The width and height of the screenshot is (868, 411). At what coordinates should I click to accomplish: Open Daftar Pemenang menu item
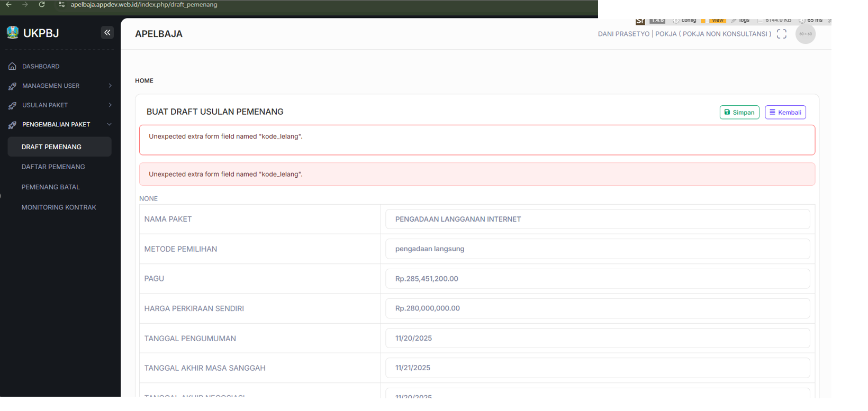point(53,167)
